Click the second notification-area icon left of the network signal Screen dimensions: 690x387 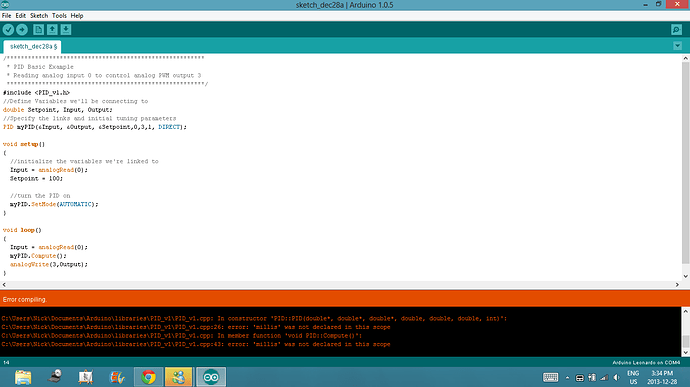click(592, 378)
